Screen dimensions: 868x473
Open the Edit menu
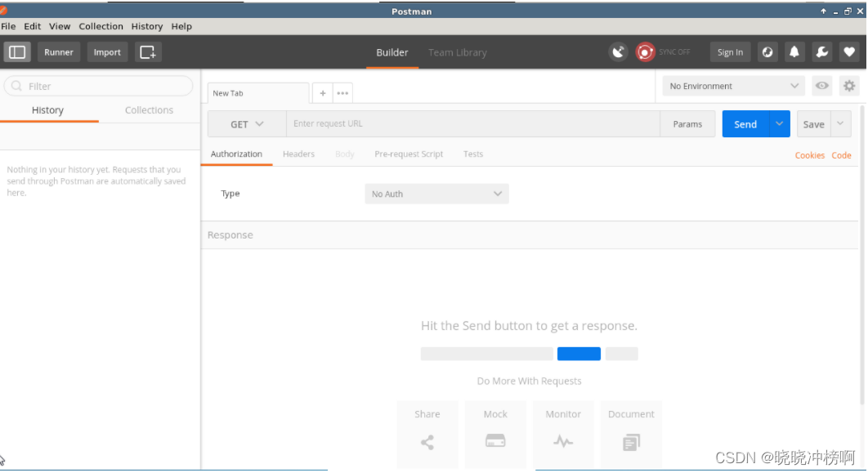click(x=32, y=26)
